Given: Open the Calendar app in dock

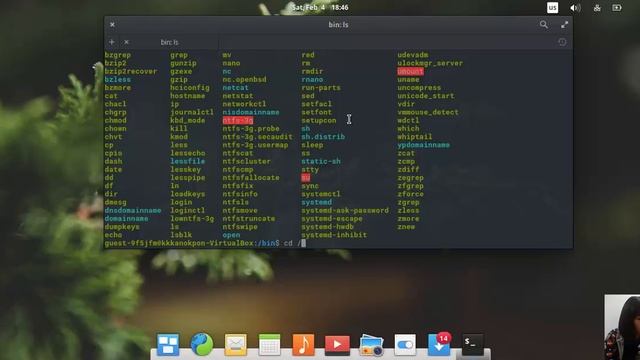Looking at the screenshot, I should click(x=269, y=345).
